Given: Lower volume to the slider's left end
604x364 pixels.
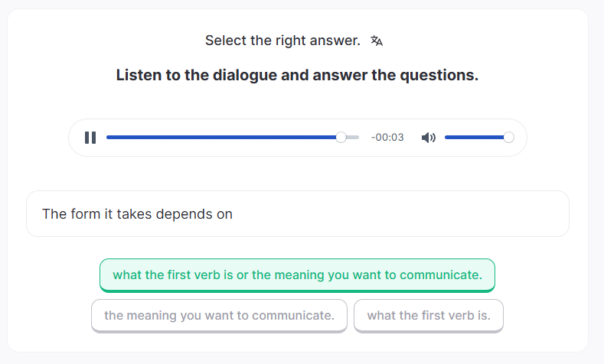Looking at the screenshot, I should click(x=446, y=138).
